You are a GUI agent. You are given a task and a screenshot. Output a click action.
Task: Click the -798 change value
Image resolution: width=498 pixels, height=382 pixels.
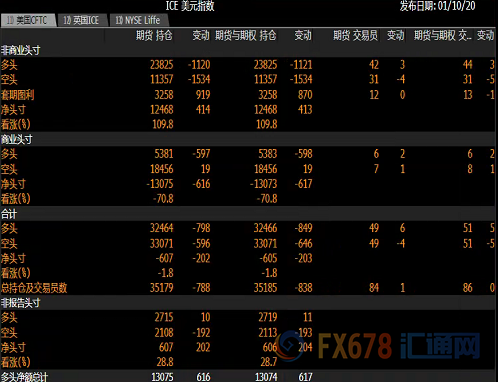coord(201,228)
